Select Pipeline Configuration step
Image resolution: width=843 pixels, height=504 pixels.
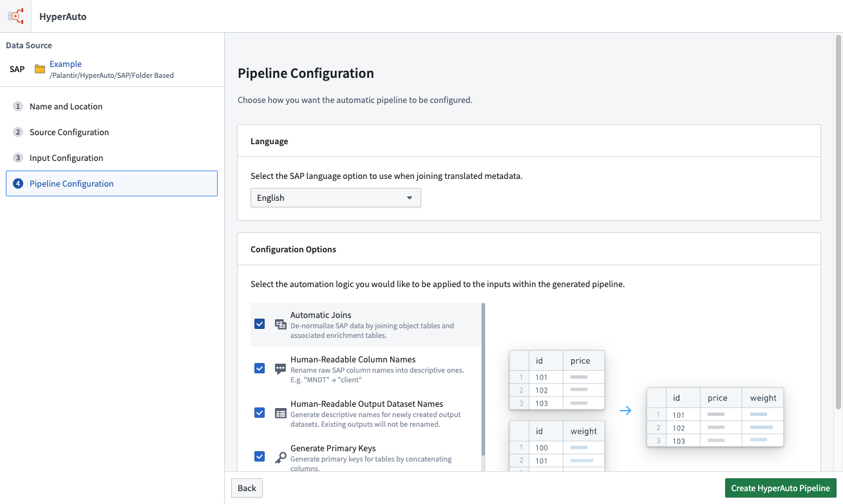point(111,183)
